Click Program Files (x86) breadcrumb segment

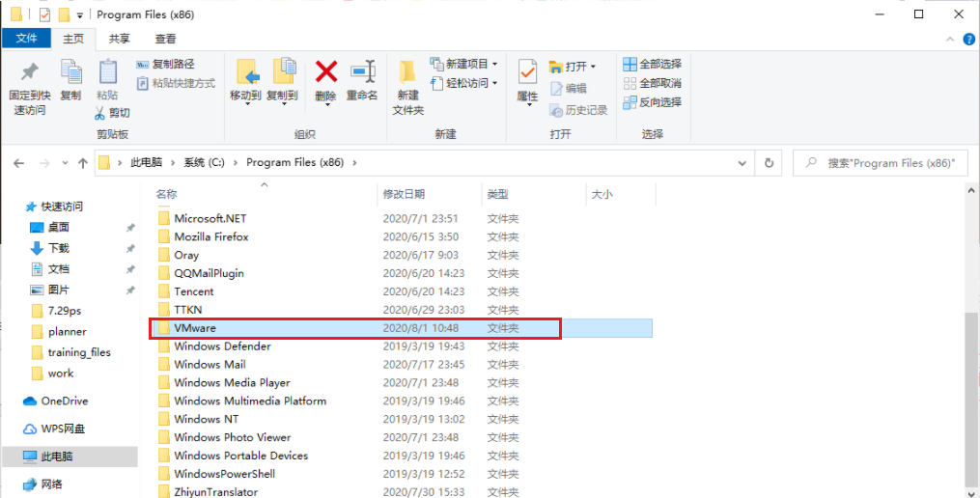point(295,162)
